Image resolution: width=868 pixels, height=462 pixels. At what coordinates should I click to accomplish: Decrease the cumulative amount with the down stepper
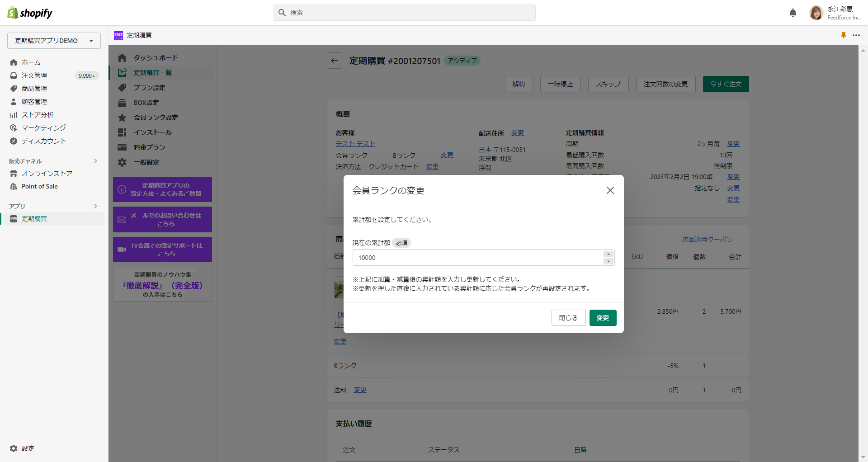pyautogui.click(x=609, y=261)
